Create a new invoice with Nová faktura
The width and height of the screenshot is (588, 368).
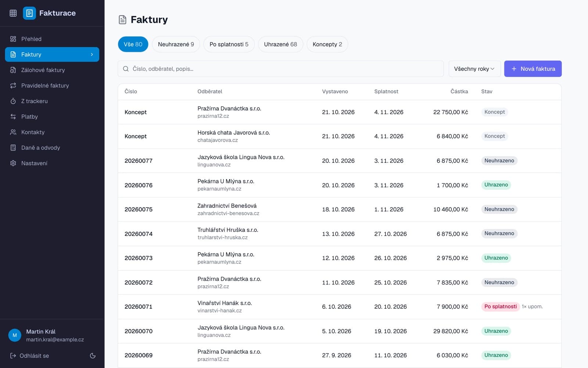tap(533, 69)
